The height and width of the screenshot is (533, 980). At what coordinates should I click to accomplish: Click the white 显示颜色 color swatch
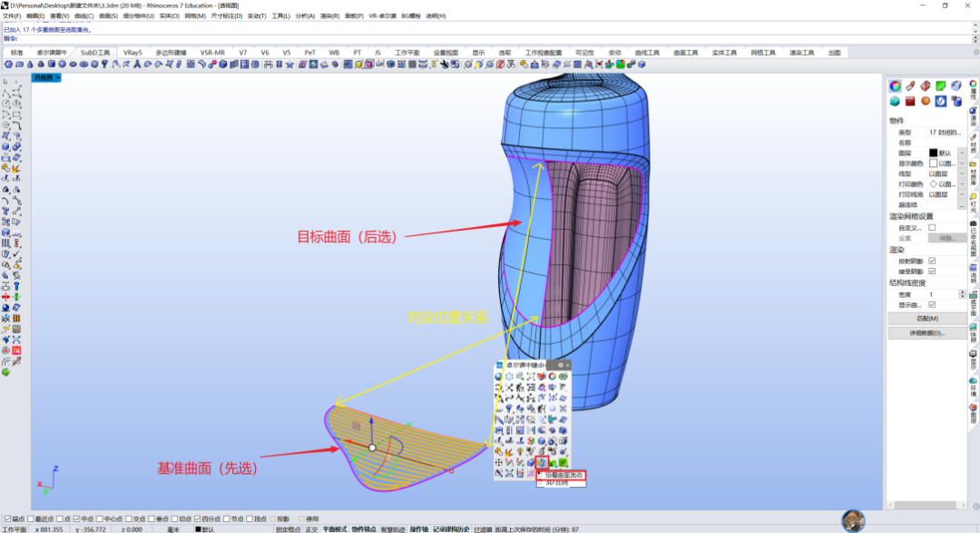pos(933,163)
